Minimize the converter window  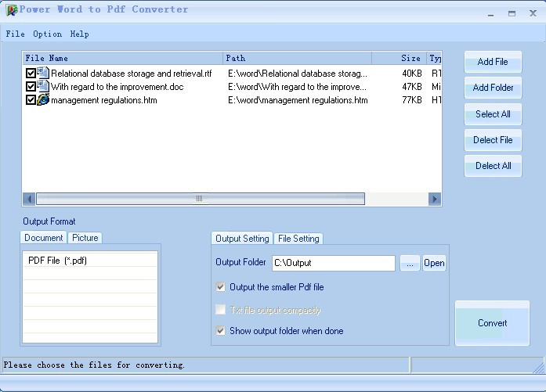pos(491,13)
